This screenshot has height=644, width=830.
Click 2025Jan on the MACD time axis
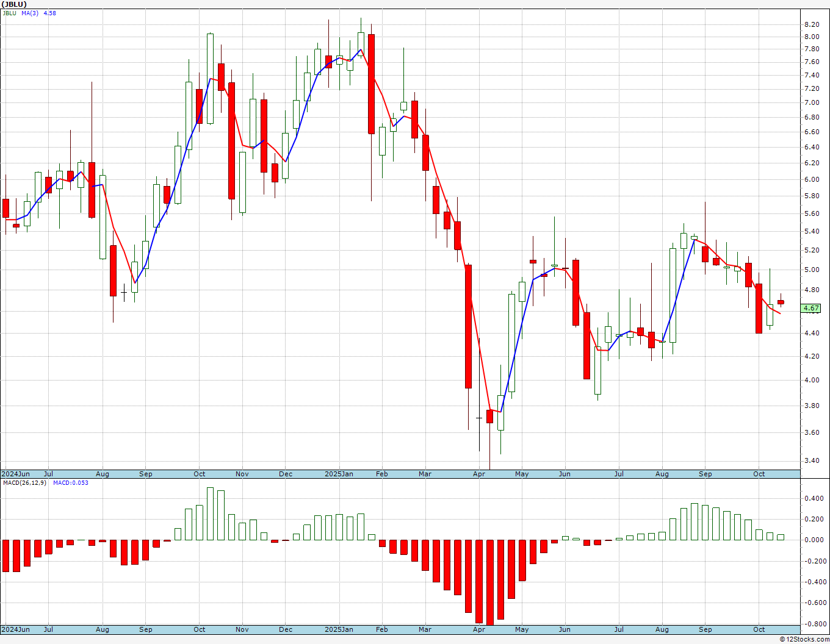coord(339,629)
